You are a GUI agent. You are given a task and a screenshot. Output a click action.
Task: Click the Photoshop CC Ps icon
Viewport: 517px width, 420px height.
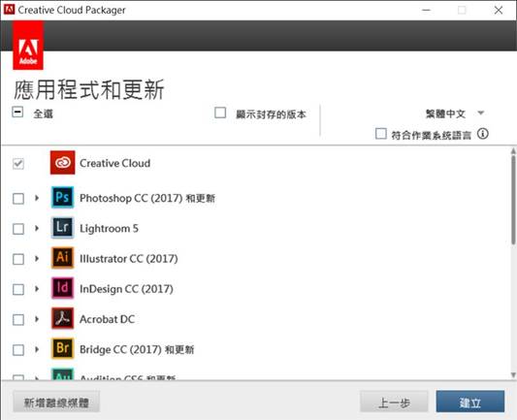(62, 197)
